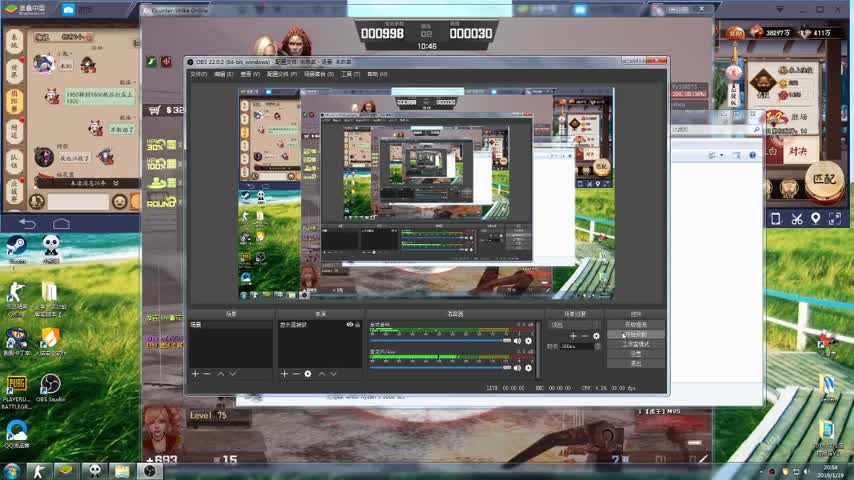This screenshot has width=854, height=480.
Task: Open desktop audio settings gear in mixer
Action: point(528,341)
